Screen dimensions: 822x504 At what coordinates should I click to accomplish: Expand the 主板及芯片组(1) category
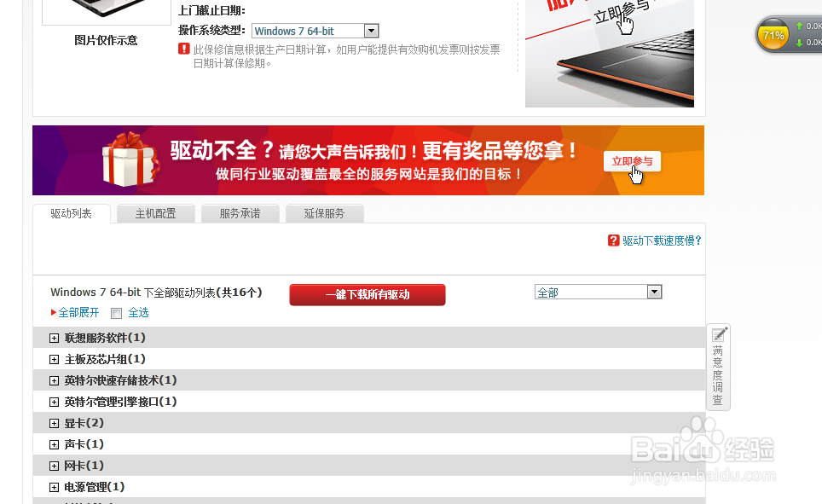(x=54, y=359)
